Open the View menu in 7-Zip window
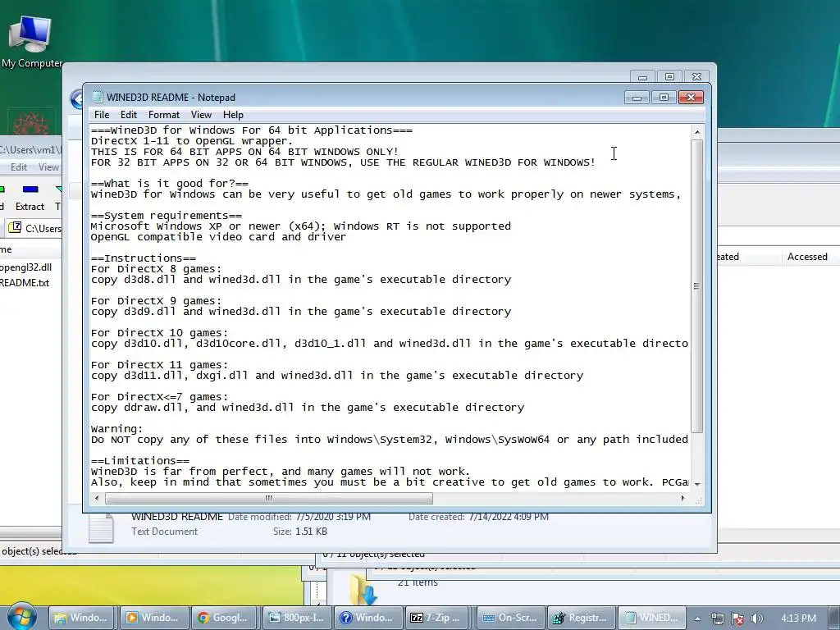This screenshot has height=630, width=840. point(48,167)
